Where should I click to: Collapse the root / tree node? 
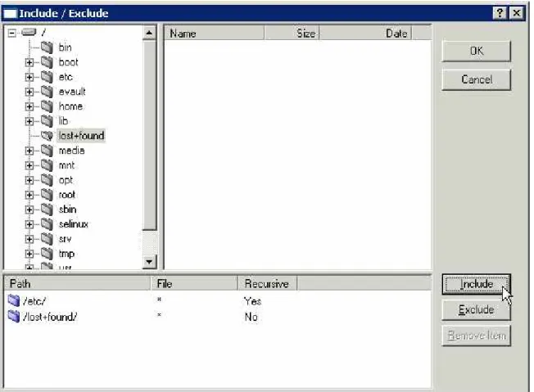coord(12,33)
